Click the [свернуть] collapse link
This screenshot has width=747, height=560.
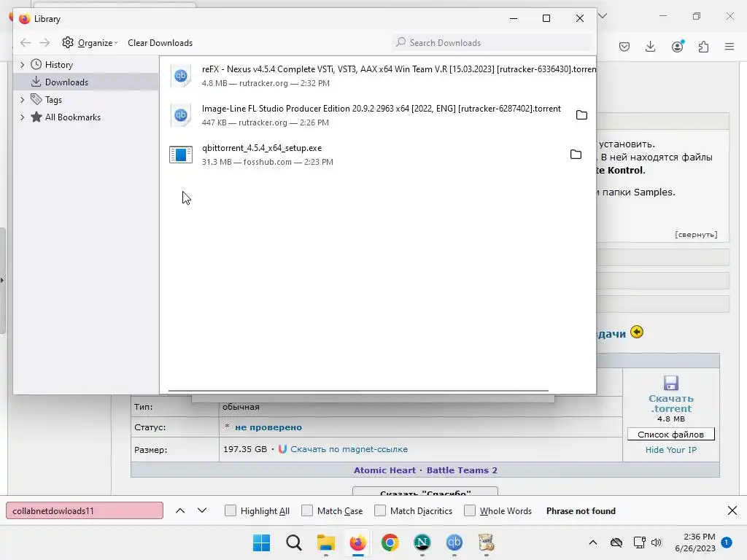(x=696, y=235)
